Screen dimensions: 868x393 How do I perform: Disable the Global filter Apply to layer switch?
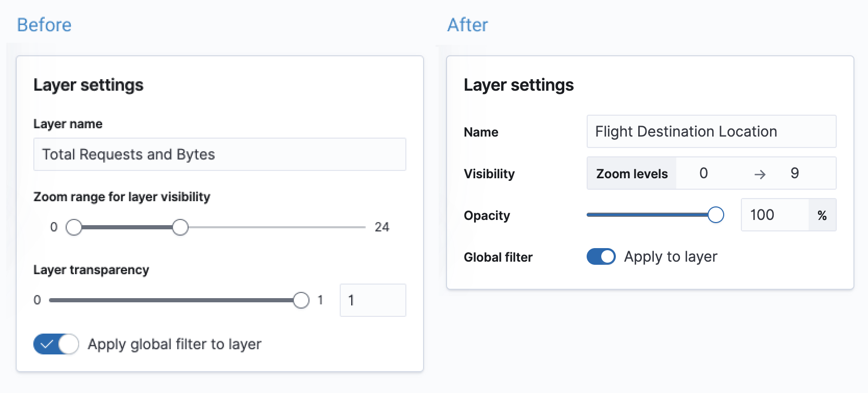coord(601,256)
